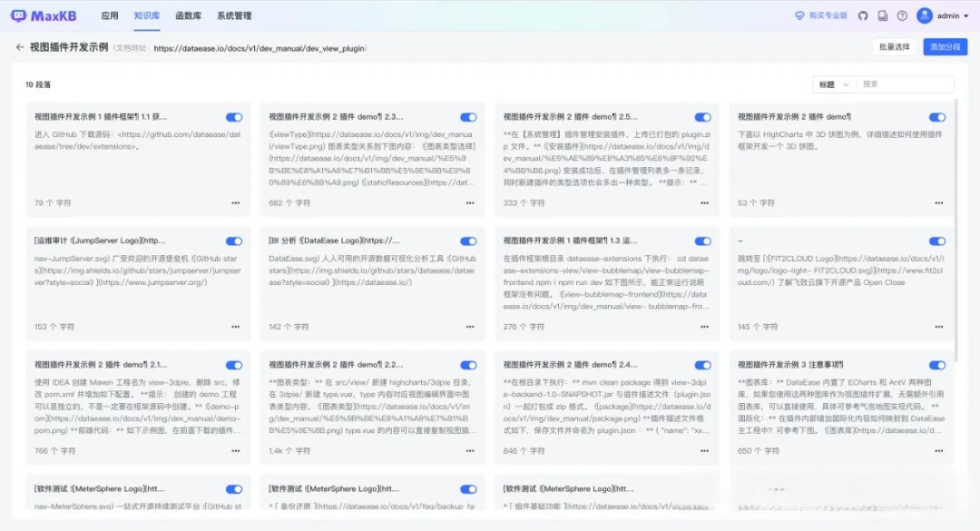Toggle off the 运维审计 JumpServer Logo segment
This screenshot has height=531, width=980.
click(234, 241)
